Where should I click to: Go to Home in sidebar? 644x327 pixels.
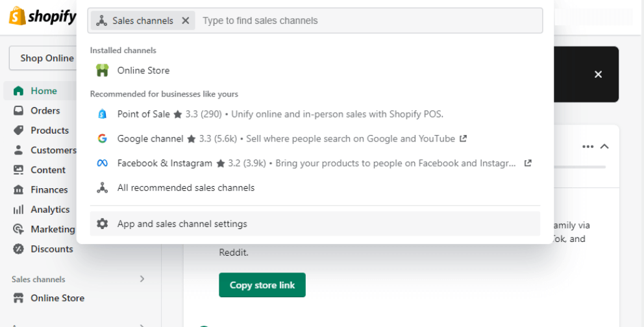[40, 91]
